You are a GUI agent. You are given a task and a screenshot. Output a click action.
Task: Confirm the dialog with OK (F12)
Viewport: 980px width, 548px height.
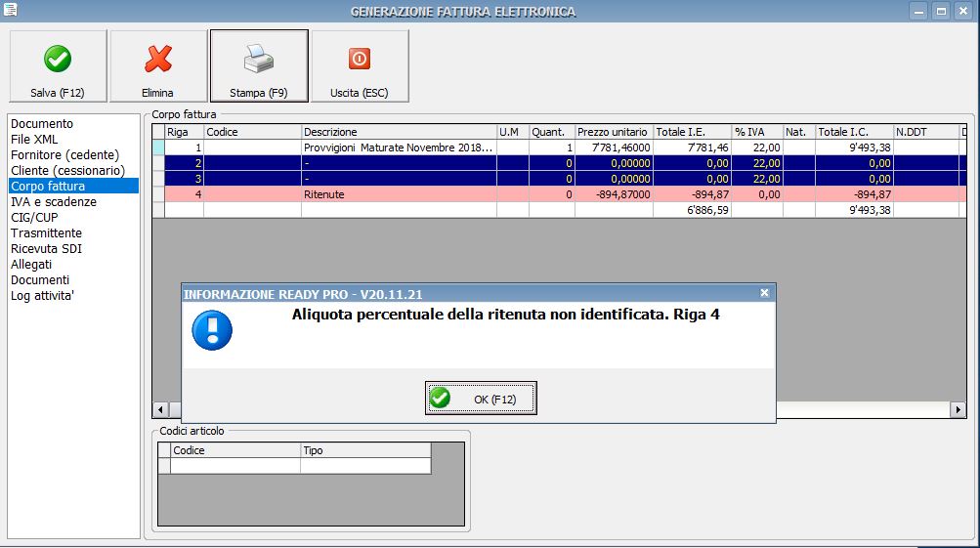coord(481,398)
